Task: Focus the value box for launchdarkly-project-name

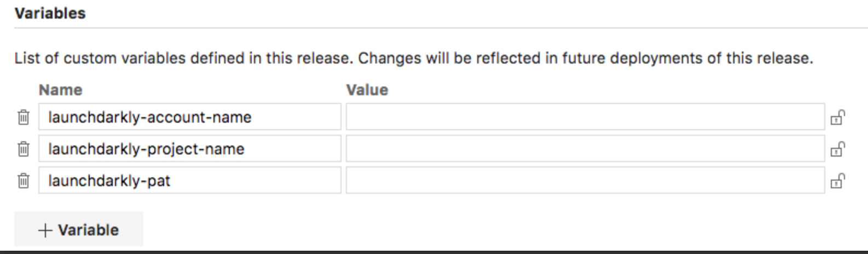Action: pos(585,149)
